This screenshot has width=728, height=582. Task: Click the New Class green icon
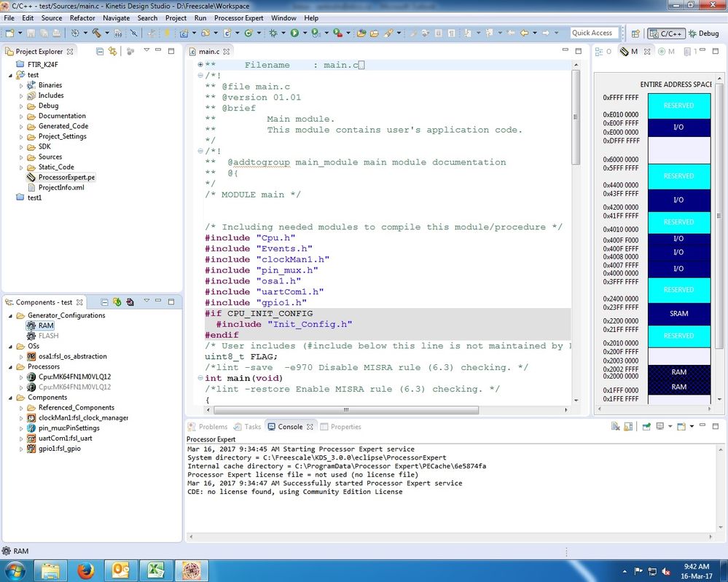[x=248, y=33]
